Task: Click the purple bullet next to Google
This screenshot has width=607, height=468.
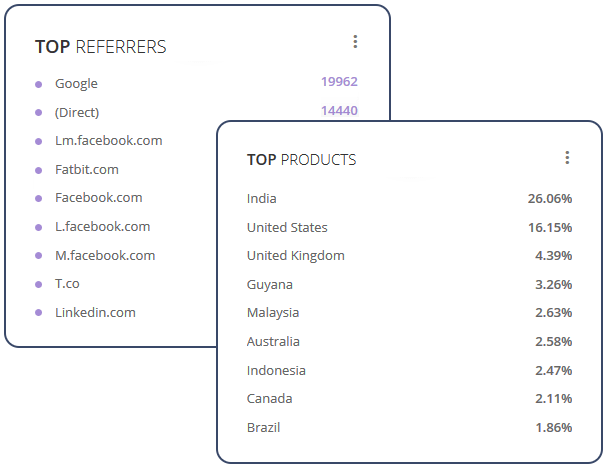Action: coord(38,84)
